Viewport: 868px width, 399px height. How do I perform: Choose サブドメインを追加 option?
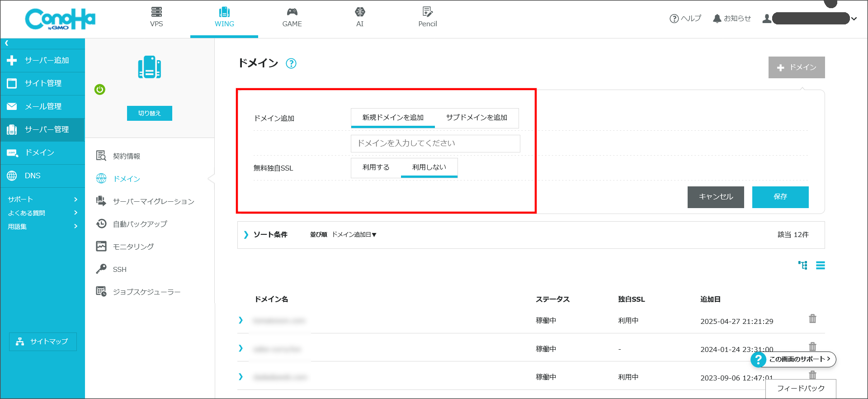tap(476, 118)
